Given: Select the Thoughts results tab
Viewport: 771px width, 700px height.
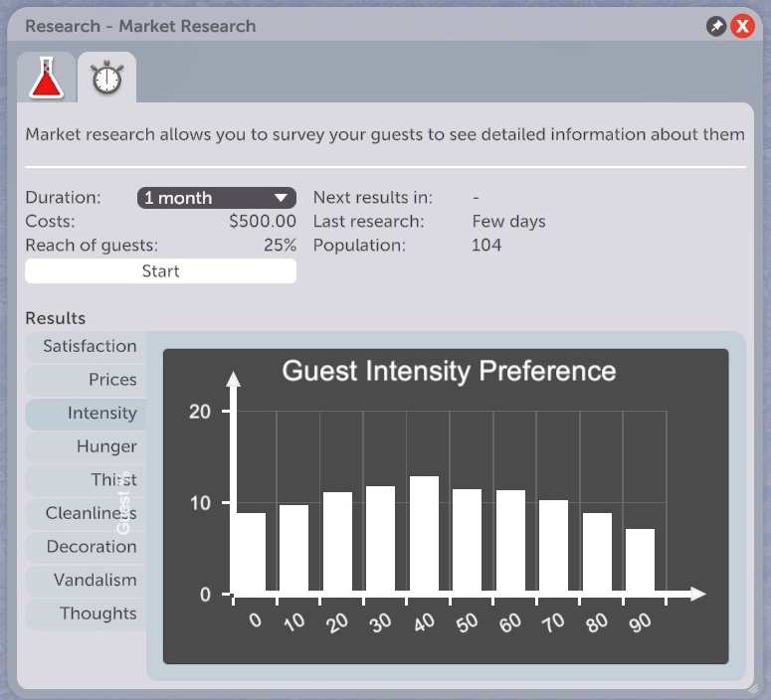Looking at the screenshot, I should [86, 613].
